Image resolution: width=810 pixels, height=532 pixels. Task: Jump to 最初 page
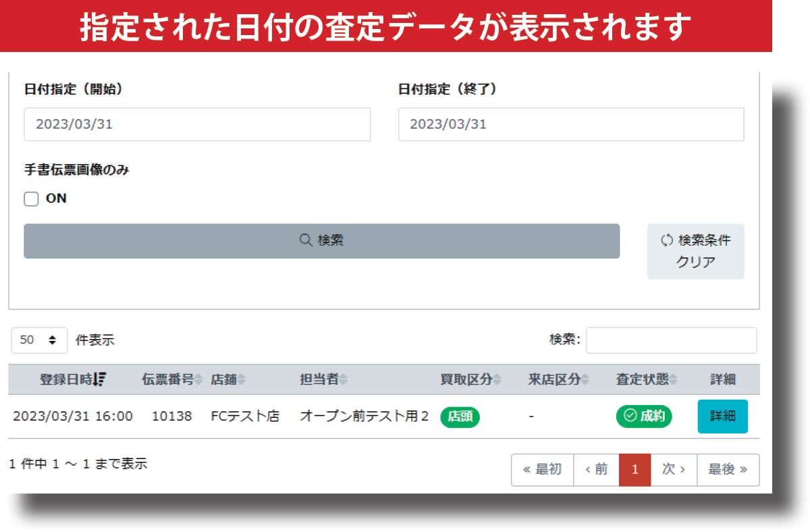coord(542,470)
